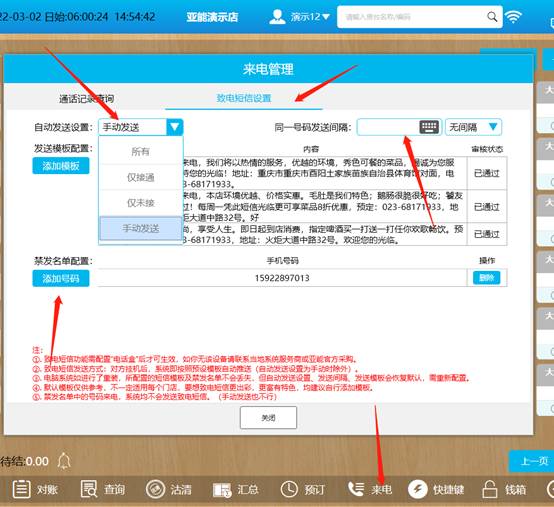Click the search magnifier icon
Viewport: 554px width, 507px height.
[492, 16]
